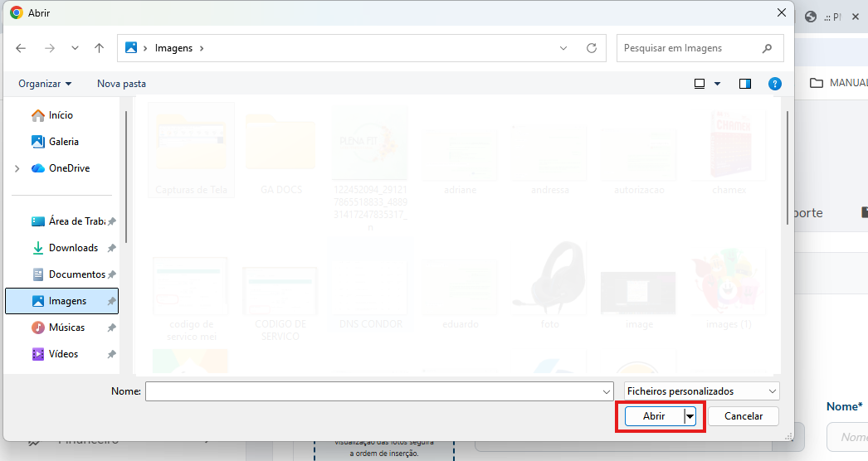Expand the OneDrive tree node
Image resolution: width=868 pixels, height=461 pixels.
click(17, 168)
